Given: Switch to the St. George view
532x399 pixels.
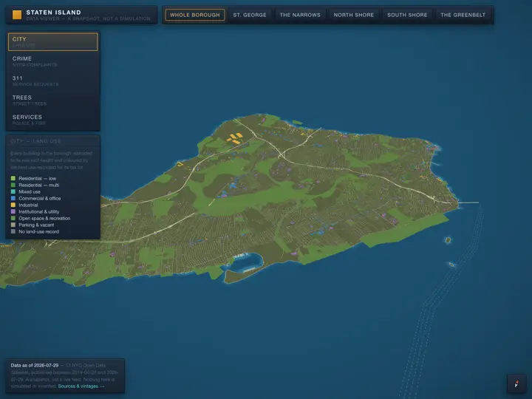Looking at the screenshot, I should coord(250,15).
